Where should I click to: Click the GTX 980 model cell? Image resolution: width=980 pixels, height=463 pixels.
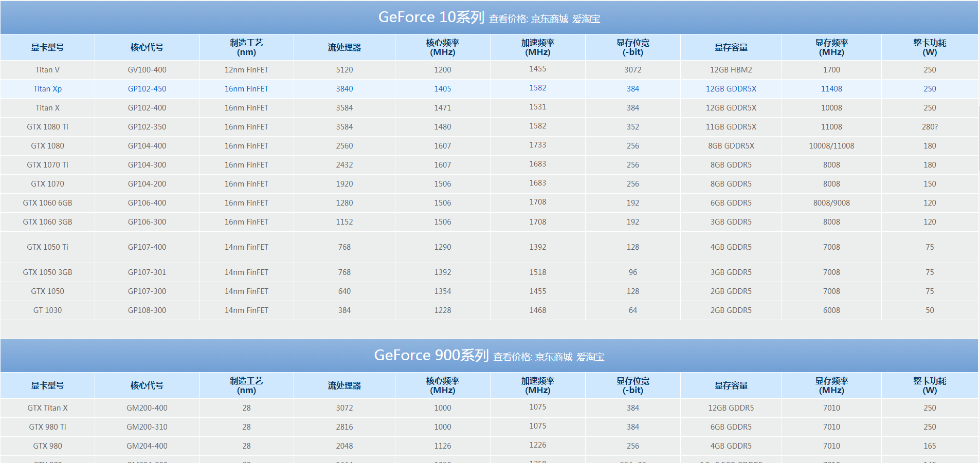[47, 446]
